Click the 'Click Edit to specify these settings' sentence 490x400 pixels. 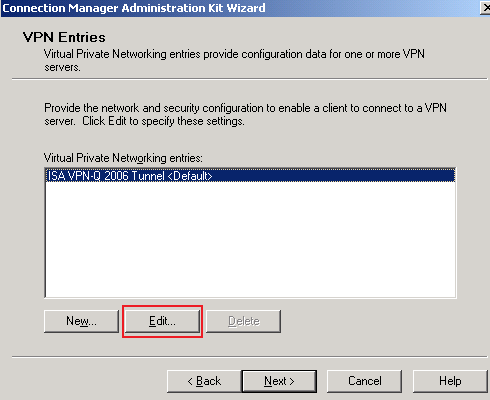163,121
